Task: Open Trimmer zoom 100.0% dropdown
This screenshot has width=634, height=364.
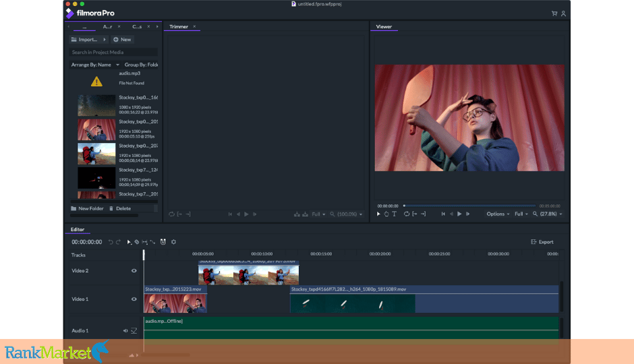Action: [346, 214]
